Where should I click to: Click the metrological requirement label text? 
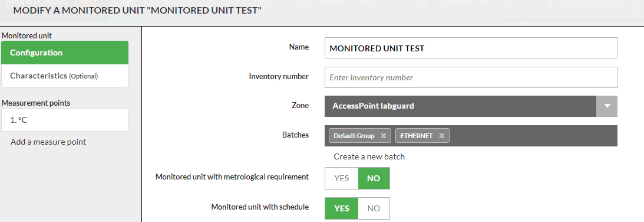coord(232,177)
